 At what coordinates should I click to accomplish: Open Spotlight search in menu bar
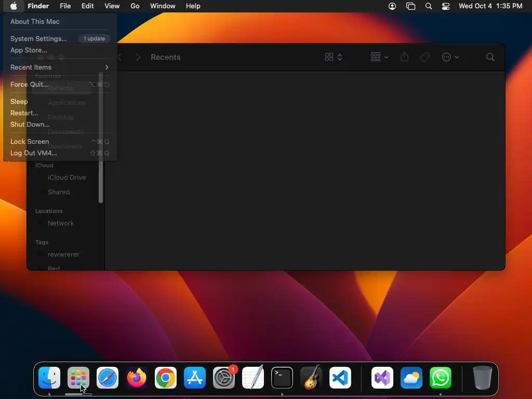(x=429, y=6)
